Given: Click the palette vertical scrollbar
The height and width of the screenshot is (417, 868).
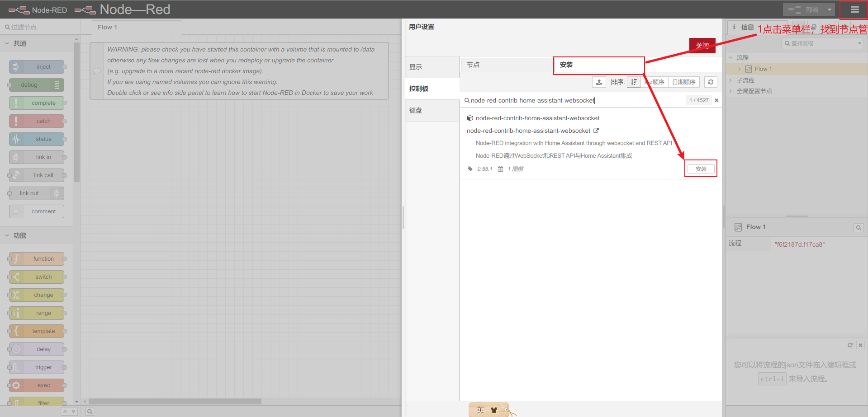Looking at the screenshot, I should [76, 113].
